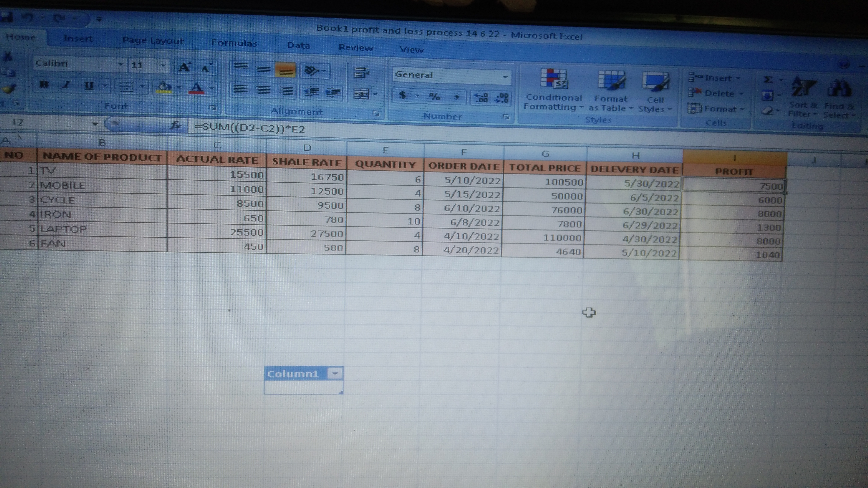The height and width of the screenshot is (488, 868).
Task: Toggle Bold formatting
Action: pyautogui.click(x=44, y=84)
